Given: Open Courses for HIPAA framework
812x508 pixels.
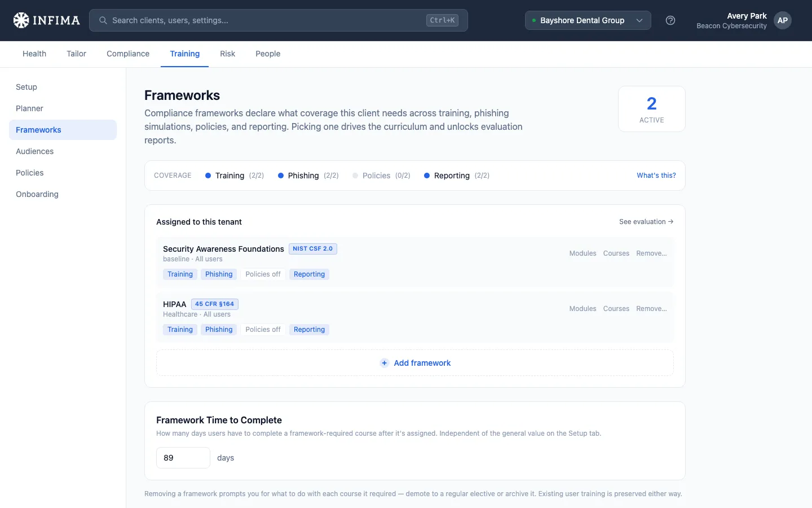Looking at the screenshot, I should 616,309.
